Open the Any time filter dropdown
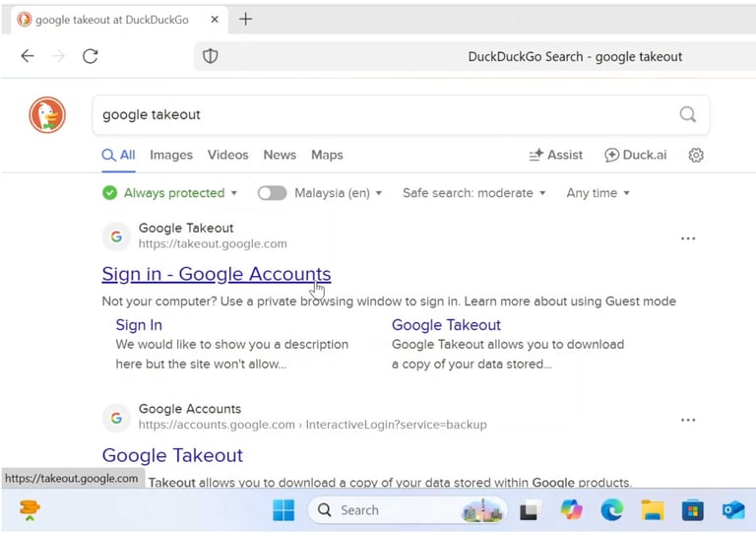 coord(598,193)
